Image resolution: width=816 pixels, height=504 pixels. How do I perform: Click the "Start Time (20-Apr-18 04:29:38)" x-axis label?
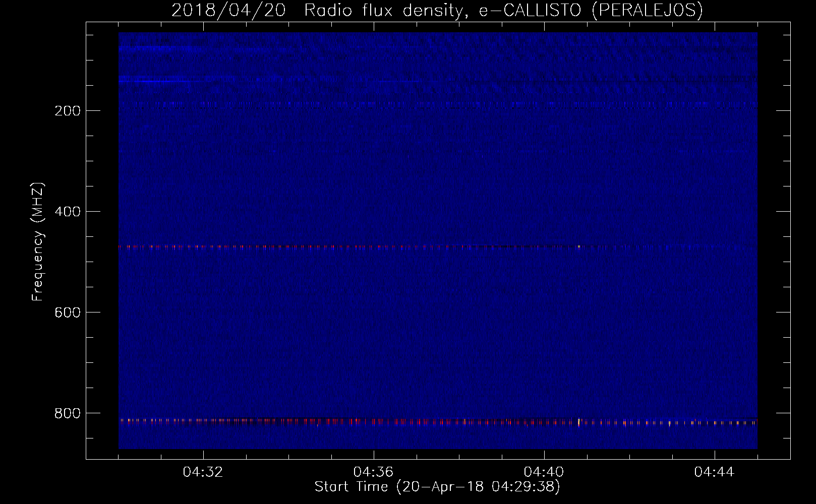click(437, 487)
